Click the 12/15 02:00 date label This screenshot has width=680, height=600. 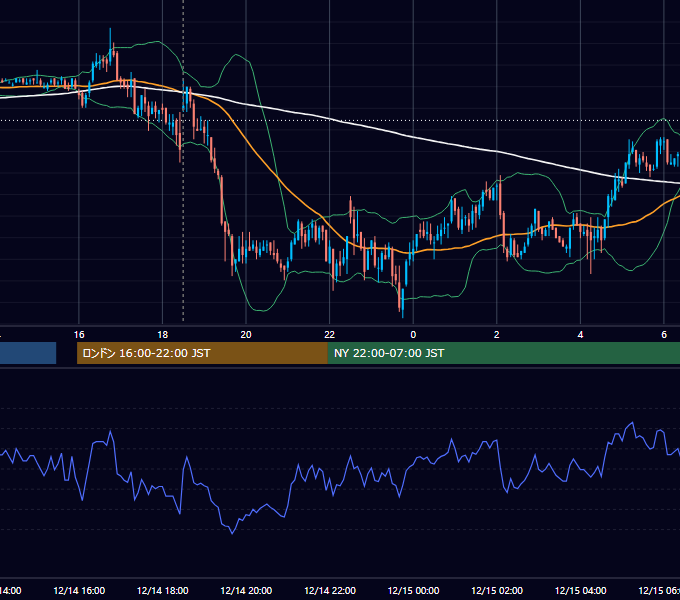tap(497, 590)
